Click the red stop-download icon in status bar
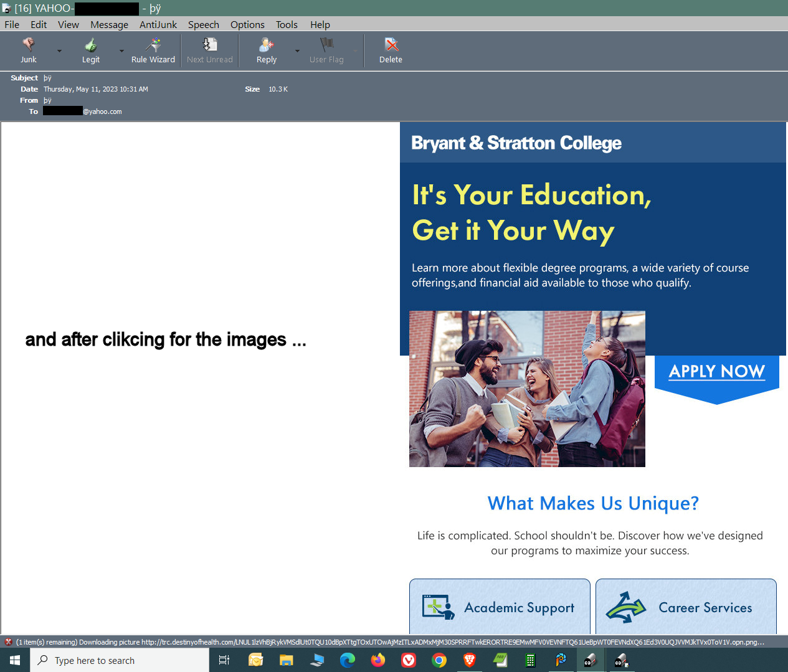The image size is (788, 672). point(8,641)
